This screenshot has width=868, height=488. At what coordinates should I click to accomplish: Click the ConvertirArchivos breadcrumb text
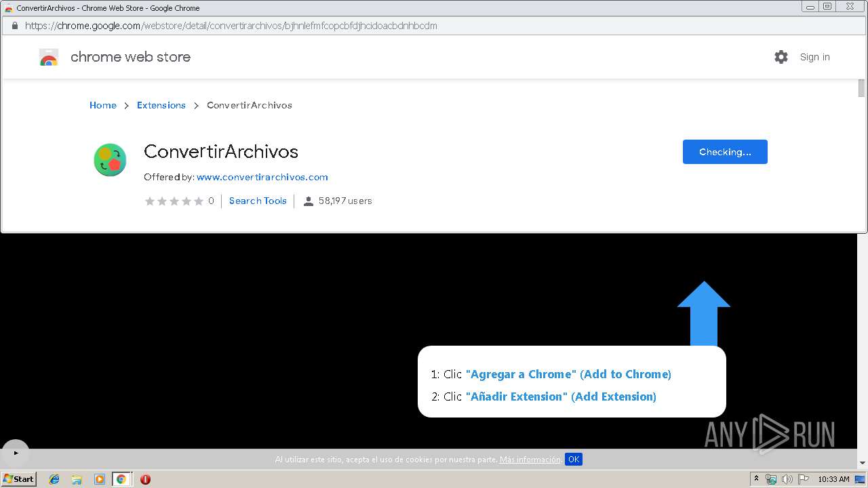click(x=250, y=105)
